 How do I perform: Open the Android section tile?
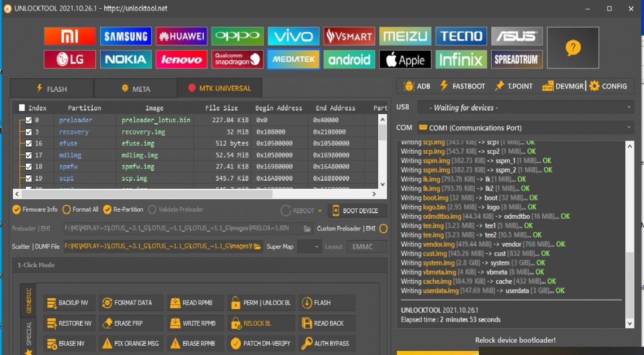[349, 60]
